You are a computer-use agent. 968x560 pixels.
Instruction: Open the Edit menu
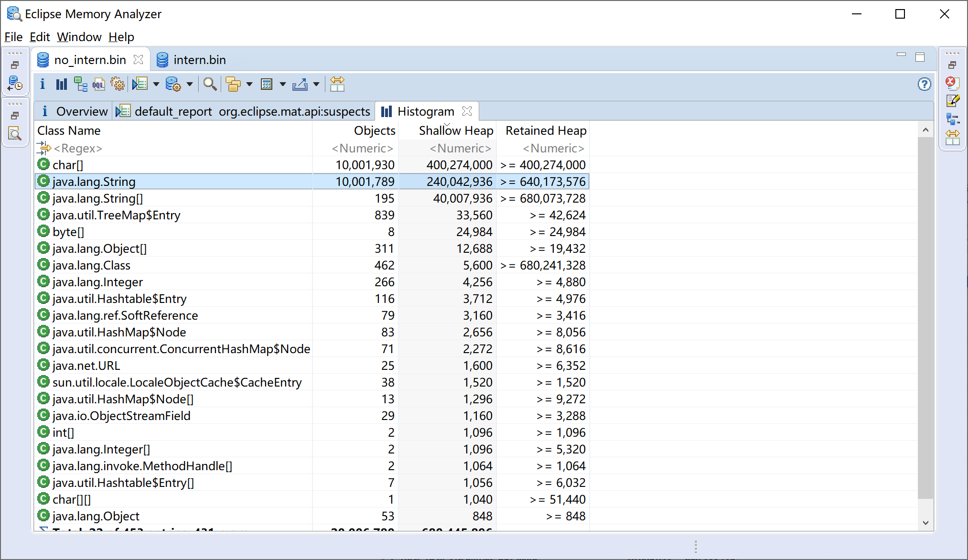40,37
